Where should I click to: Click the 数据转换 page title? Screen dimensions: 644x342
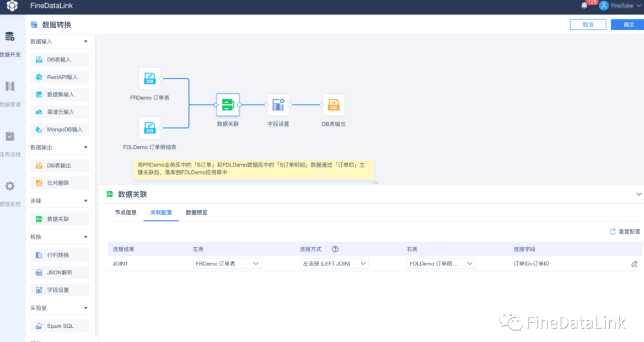pyautogui.click(x=57, y=25)
